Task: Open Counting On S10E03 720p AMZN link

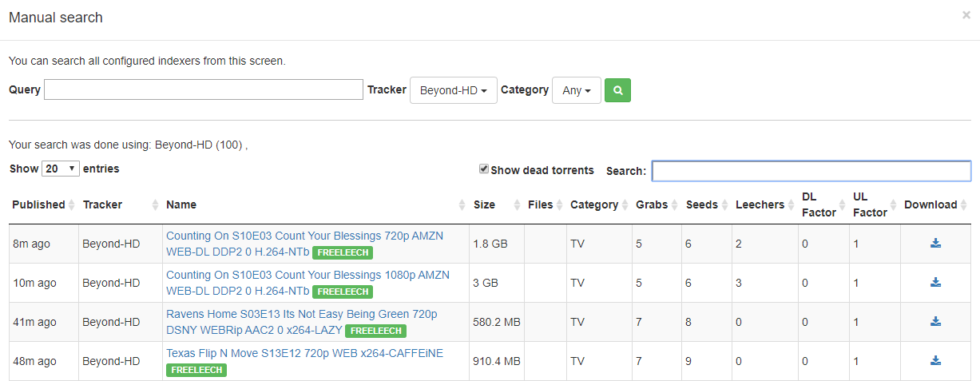Action: coord(304,244)
